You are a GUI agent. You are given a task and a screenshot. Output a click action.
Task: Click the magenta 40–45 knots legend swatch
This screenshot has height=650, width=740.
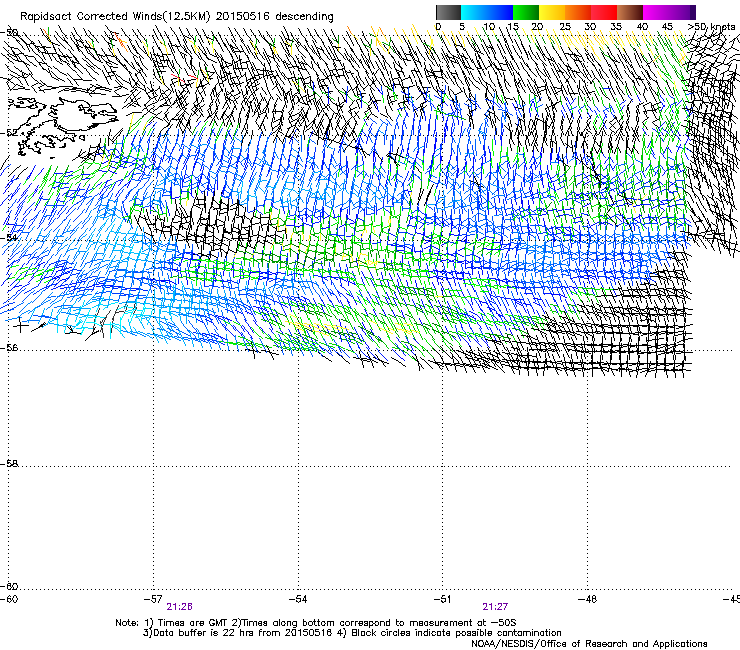coord(656,12)
